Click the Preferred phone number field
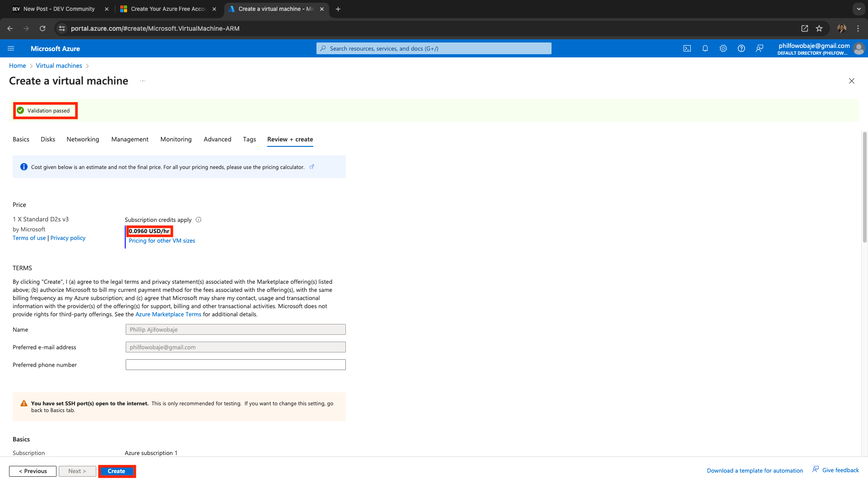 click(x=235, y=365)
